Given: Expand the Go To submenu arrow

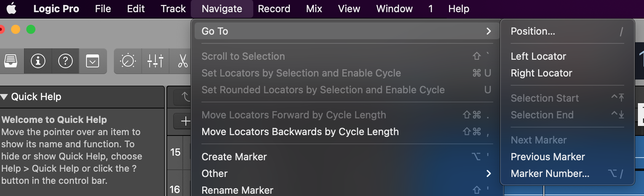Looking at the screenshot, I should click(x=489, y=31).
